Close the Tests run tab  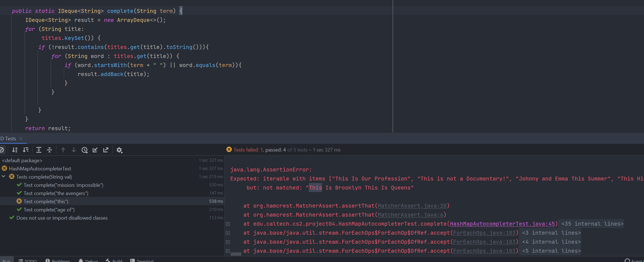(21, 139)
